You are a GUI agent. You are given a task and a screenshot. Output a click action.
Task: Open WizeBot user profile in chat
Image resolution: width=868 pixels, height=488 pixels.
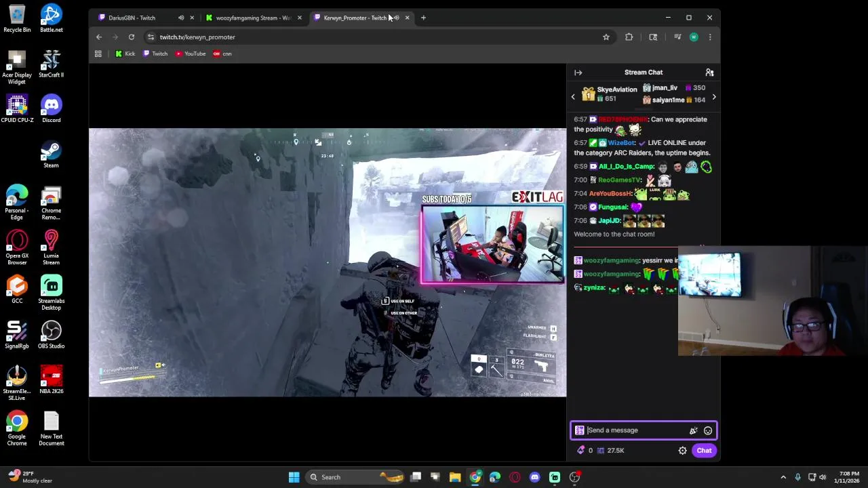coord(621,143)
